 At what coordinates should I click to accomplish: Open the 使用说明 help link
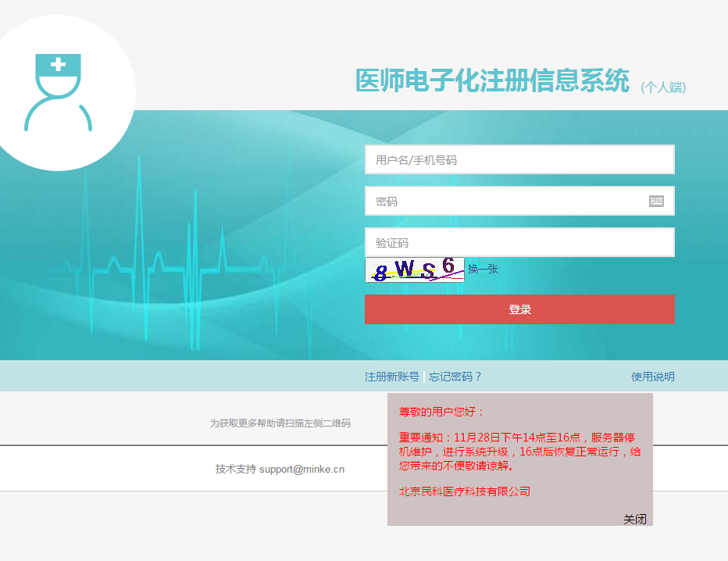[x=652, y=377]
